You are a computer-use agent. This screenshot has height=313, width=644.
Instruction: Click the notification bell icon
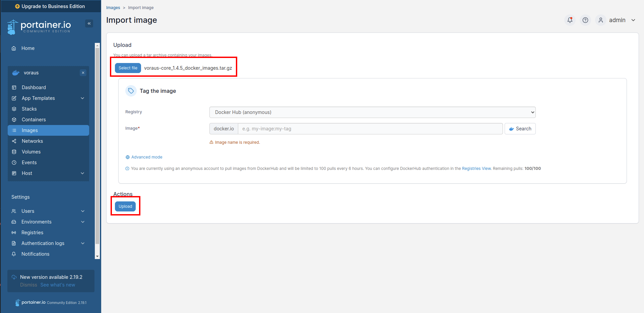[570, 20]
